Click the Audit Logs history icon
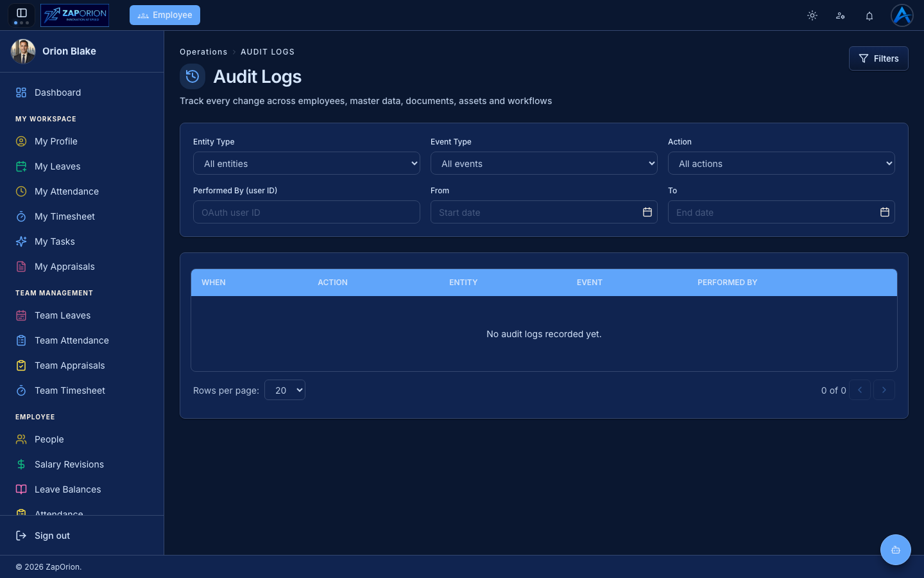This screenshot has width=924, height=578. pos(193,76)
